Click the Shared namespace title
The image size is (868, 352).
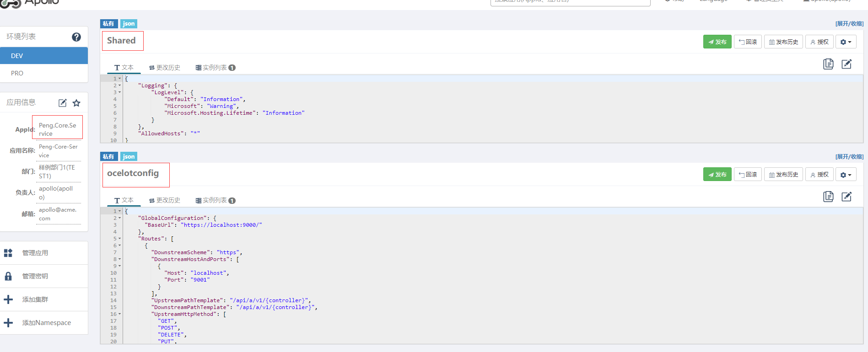tap(121, 40)
